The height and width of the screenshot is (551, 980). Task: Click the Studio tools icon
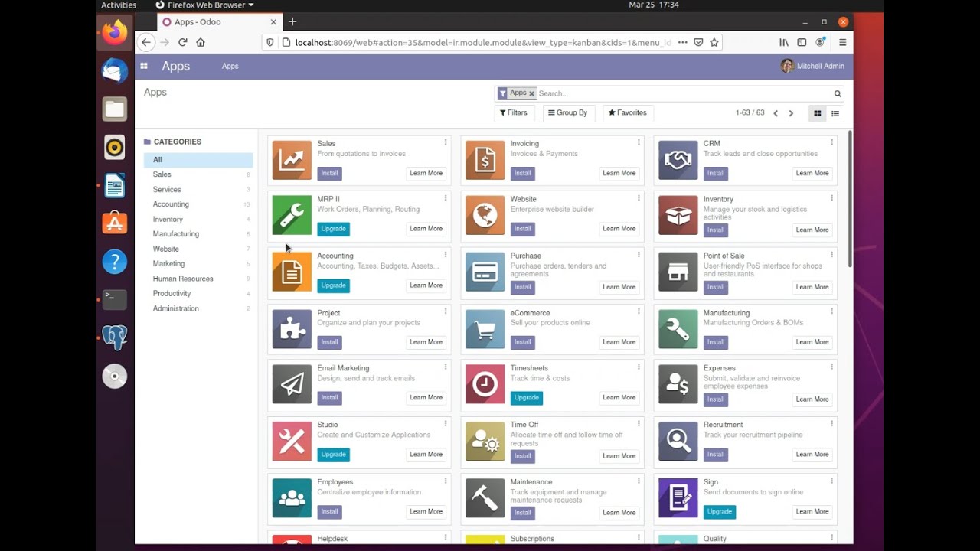(292, 441)
